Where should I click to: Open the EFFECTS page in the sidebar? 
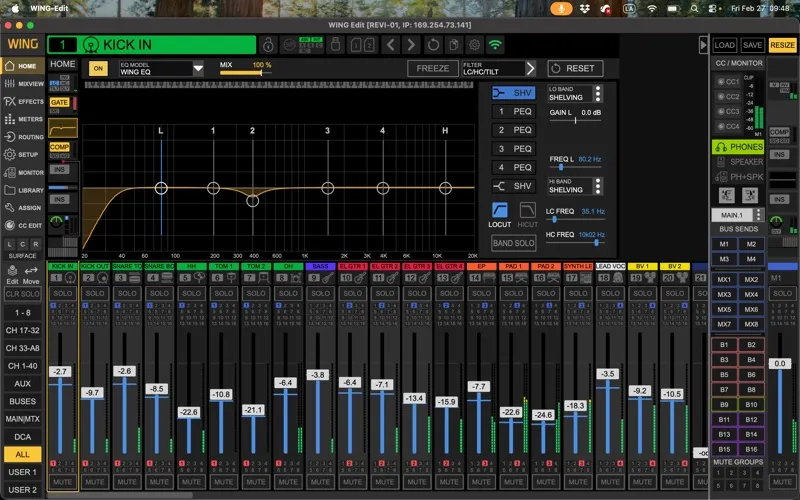click(x=23, y=102)
